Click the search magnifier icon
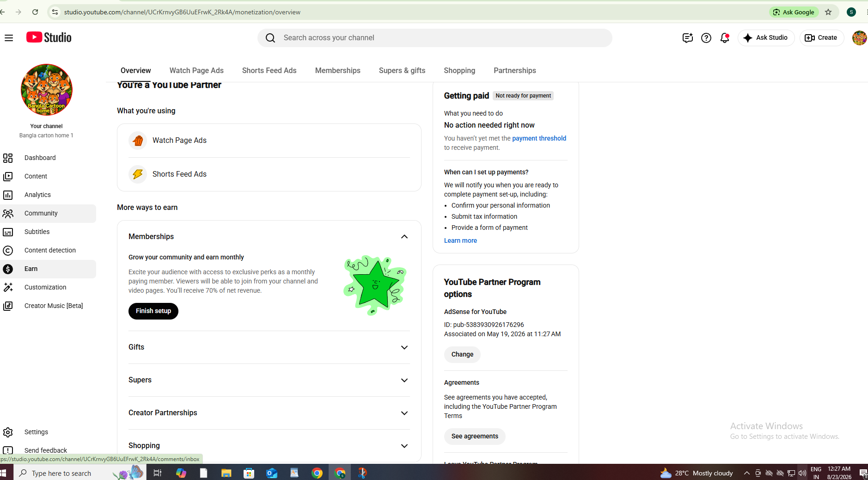The width and height of the screenshot is (868, 480). [270, 38]
